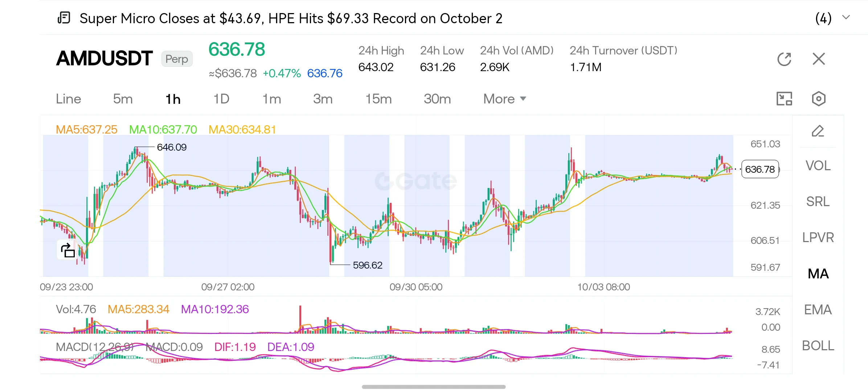Select the 1h timeframe
The image size is (868, 392).
[173, 99]
